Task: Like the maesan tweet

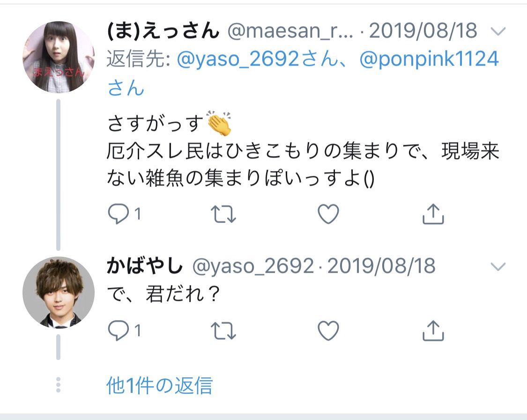Action: 328,214
